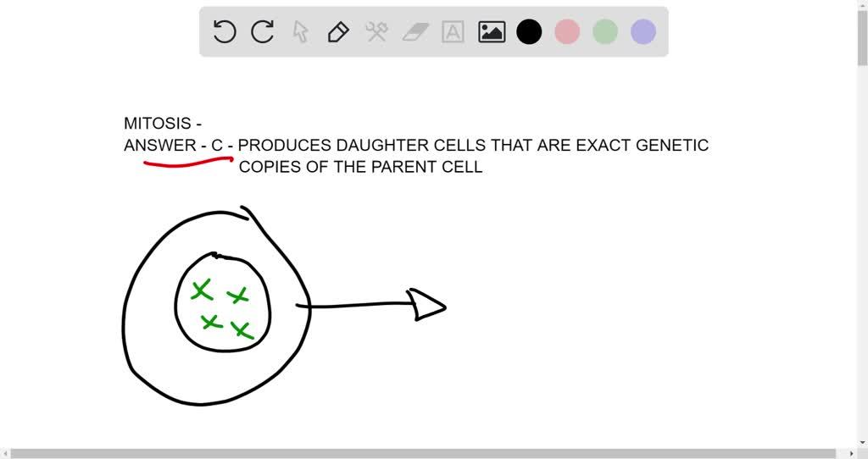Click the red underline beneath ANSWER
The width and height of the screenshot is (868, 459).
187,163
